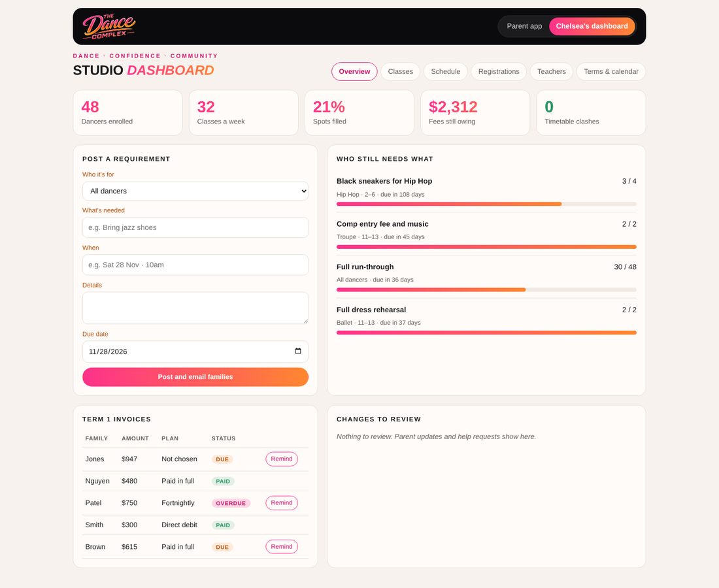Screen dimensions: 719x588
Task: Click Black sneakers for Hip Hop progress bar
Action: click(486, 204)
